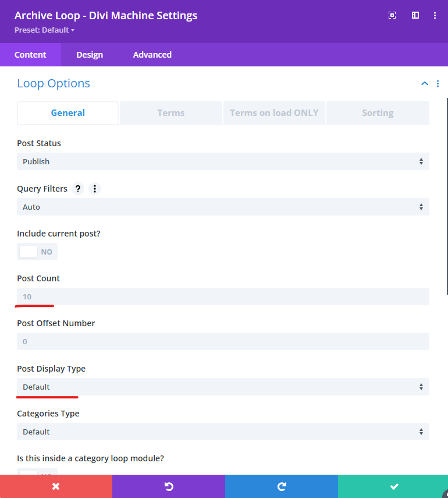448x498 pixels.
Task: Click the purple undo arrow button
Action: tap(169, 486)
